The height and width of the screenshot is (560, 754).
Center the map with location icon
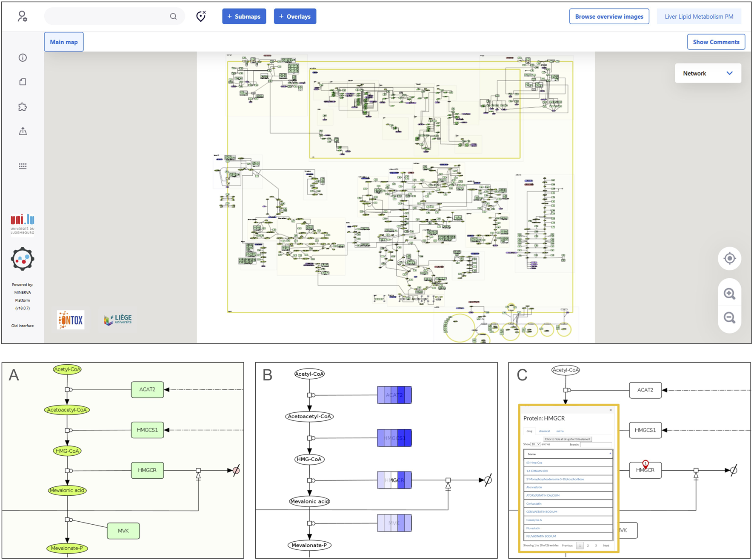(729, 258)
